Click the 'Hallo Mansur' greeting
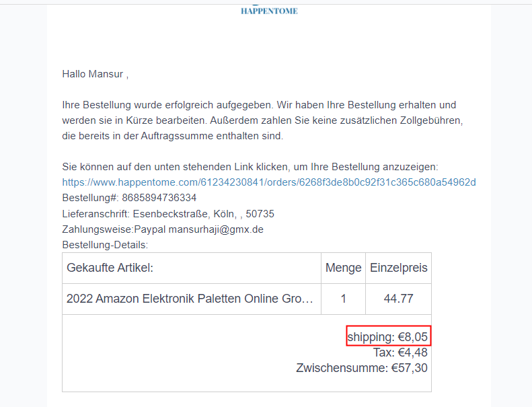This screenshot has width=532, height=407. coord(95,74)
